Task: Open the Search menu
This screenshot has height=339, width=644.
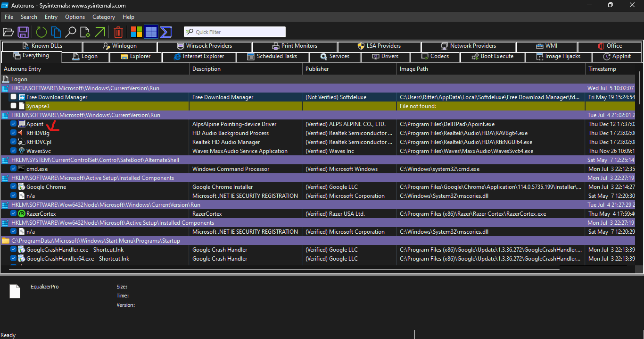Action: click(x=29, y=17)
